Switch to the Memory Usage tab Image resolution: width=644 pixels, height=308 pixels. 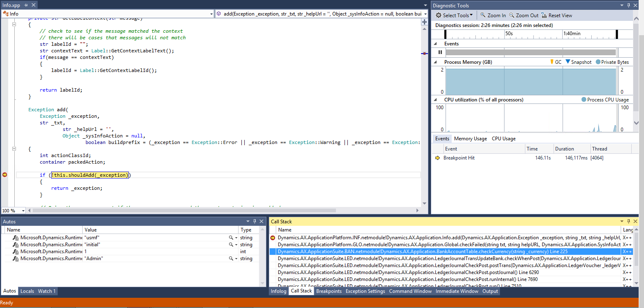point(470,139)
